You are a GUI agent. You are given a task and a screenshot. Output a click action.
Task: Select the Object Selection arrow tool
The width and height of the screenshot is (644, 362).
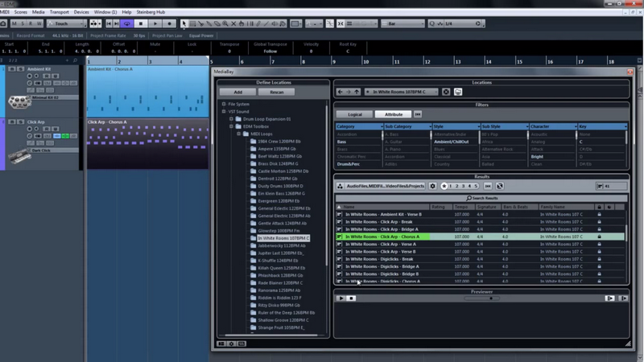pyautogui.click(x=184, y=24)
